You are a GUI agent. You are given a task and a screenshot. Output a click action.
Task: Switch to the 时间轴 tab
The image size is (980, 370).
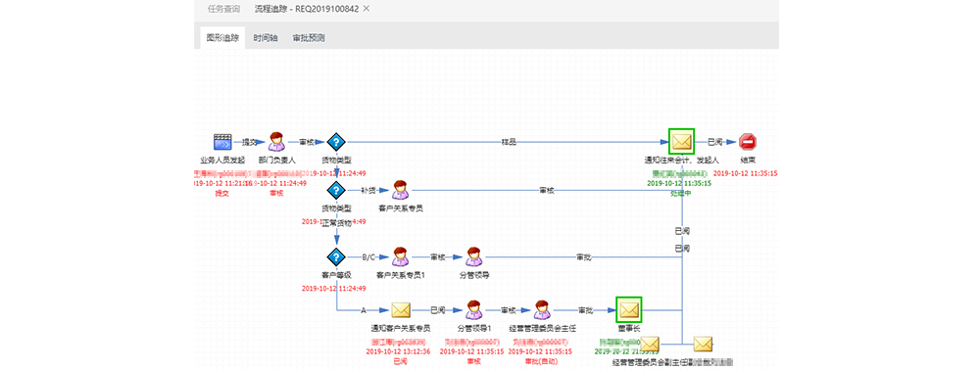coord(266,38)
